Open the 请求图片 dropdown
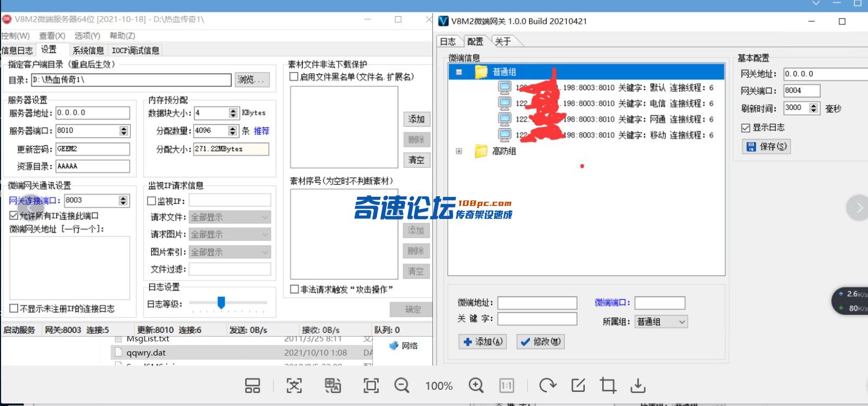The height and width of the screenshot is (406, 868). (x=230, y=235)
